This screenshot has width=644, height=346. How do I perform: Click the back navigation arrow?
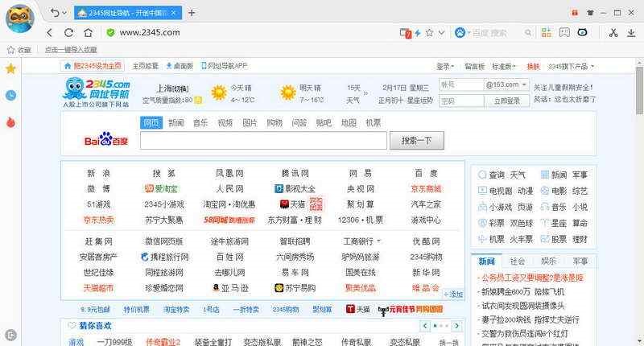point(49,33)
